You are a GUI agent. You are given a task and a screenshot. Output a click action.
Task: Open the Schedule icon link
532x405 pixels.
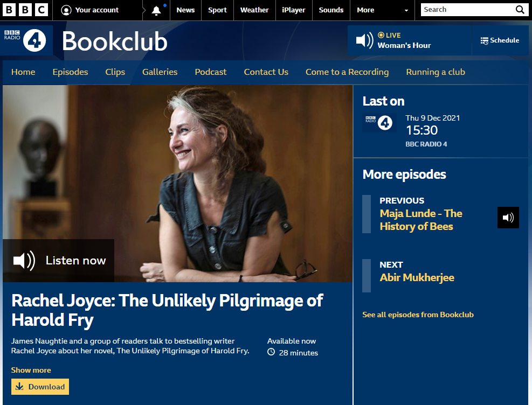(x=484, y=41)
